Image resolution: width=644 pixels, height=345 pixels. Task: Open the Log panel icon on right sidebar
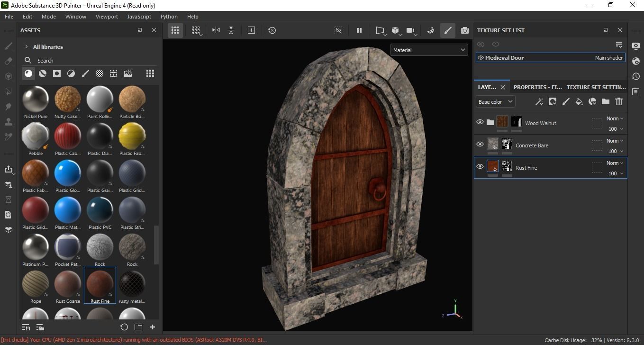pos(636,91)
